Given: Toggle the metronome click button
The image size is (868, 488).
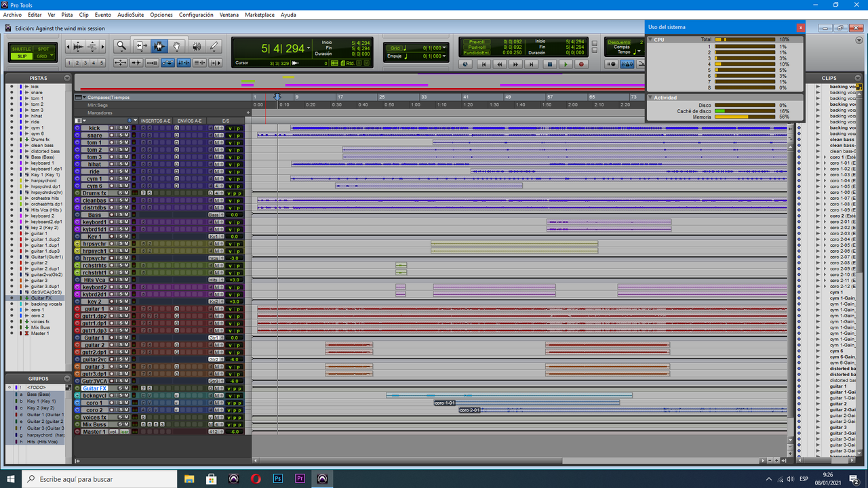Looking at the screenshot, I should coord(627,64).
